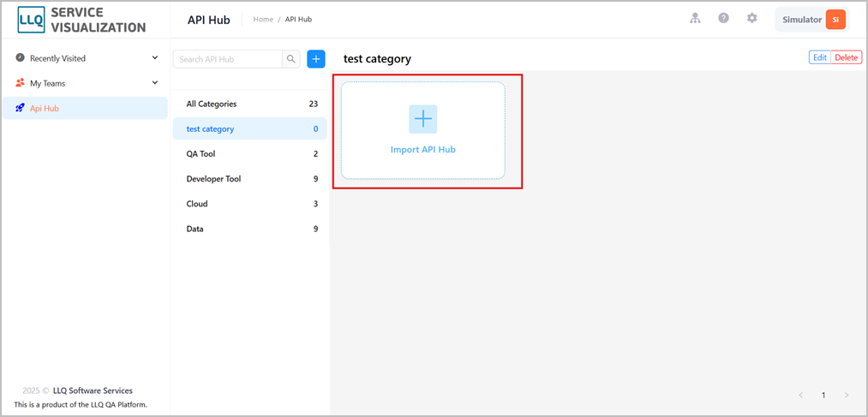Viewport: 868px width, 417px height.
Task: Select the Developer Tool category
Action: [x=250, y=179]
